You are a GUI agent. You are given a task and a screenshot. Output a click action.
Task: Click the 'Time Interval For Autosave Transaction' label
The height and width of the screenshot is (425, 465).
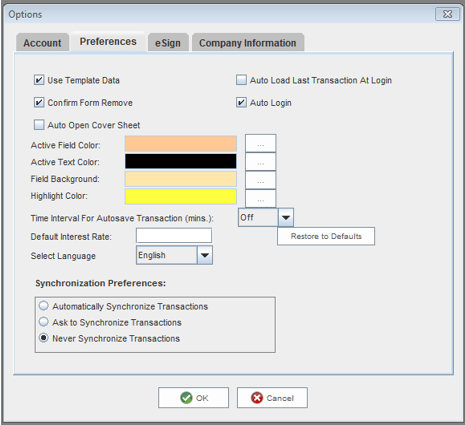122,218
